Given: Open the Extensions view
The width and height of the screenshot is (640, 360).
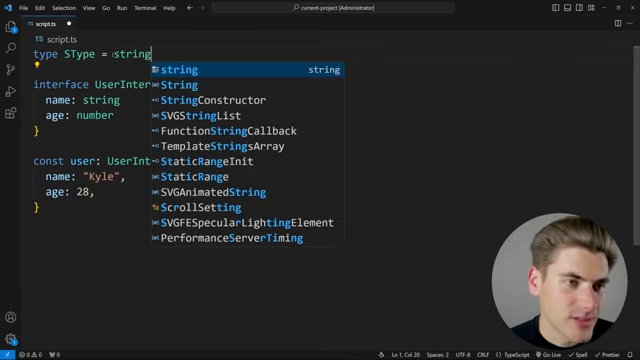Looking at the screenshot, I should click(x=11, y=113).
